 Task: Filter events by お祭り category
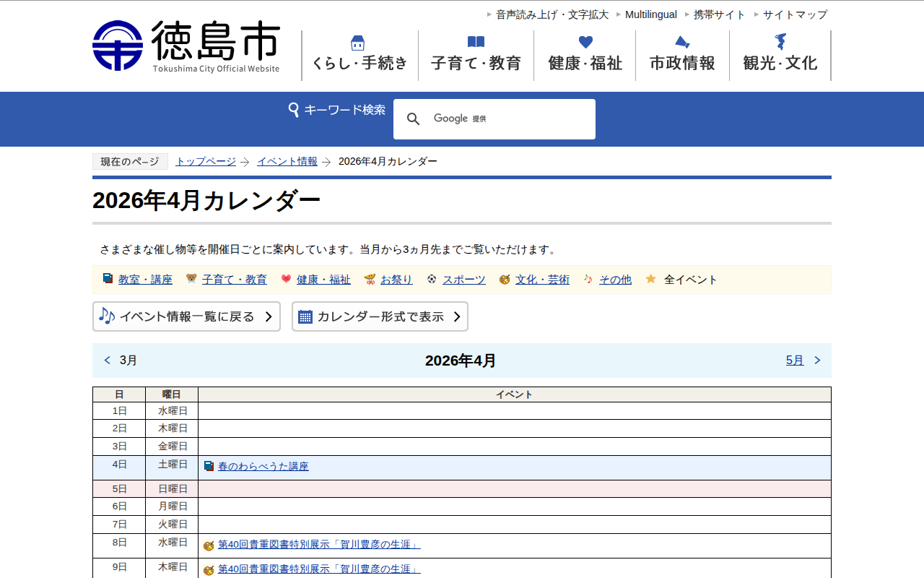click(x=396, y=280)
